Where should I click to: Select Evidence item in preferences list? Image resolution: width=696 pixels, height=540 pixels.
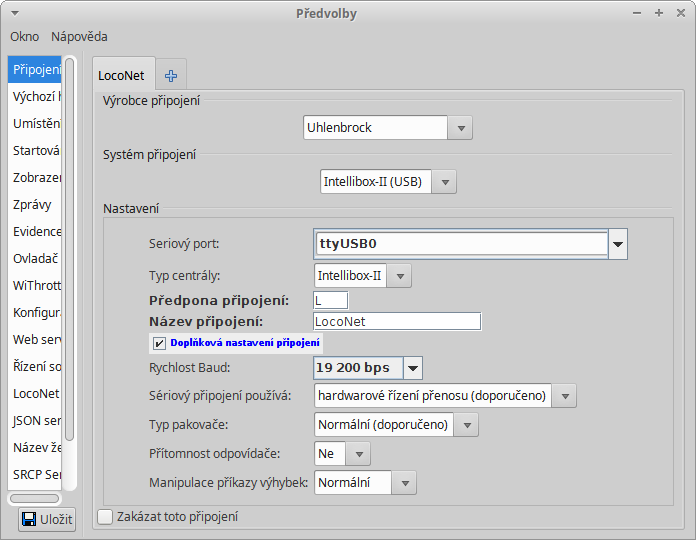pos(36,231)
